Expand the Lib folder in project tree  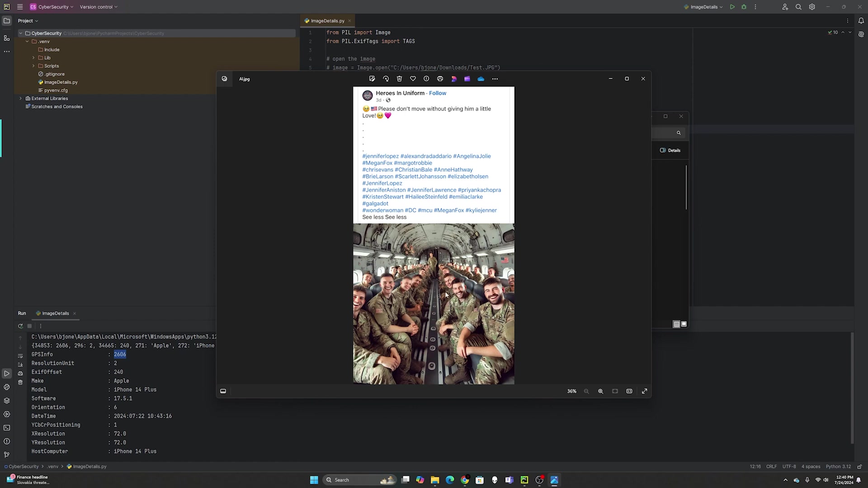[33, 58]
